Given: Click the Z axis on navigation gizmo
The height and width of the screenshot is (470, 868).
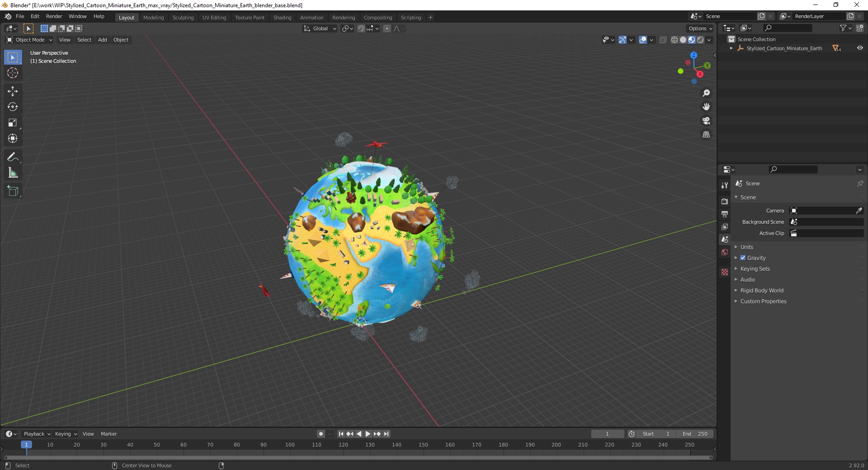Looking at the screenshot, I should [693, 55].
